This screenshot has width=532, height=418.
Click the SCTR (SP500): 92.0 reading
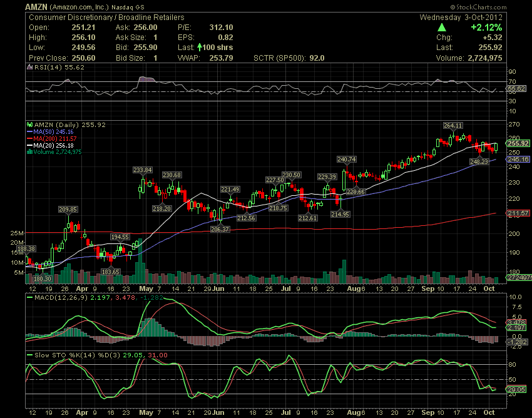click(x=289, y=58)
